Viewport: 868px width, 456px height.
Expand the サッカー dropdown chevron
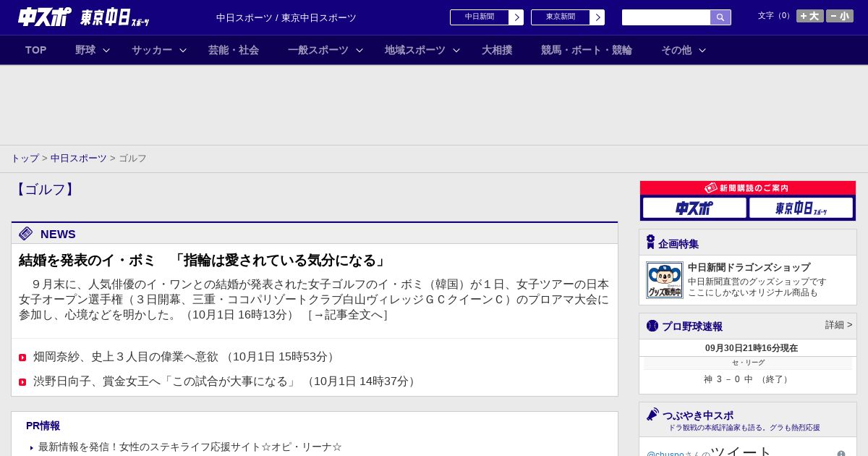tap(183, 50)
